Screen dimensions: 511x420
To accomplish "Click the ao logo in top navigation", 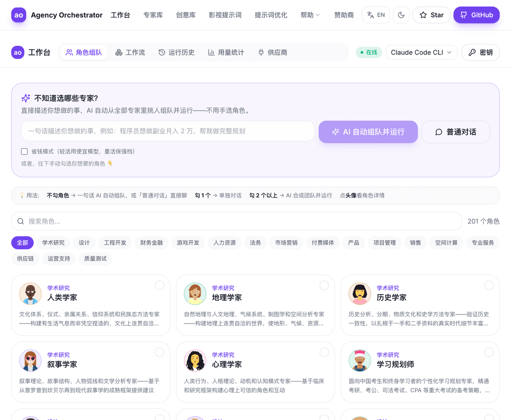I will tap(18, 15).
